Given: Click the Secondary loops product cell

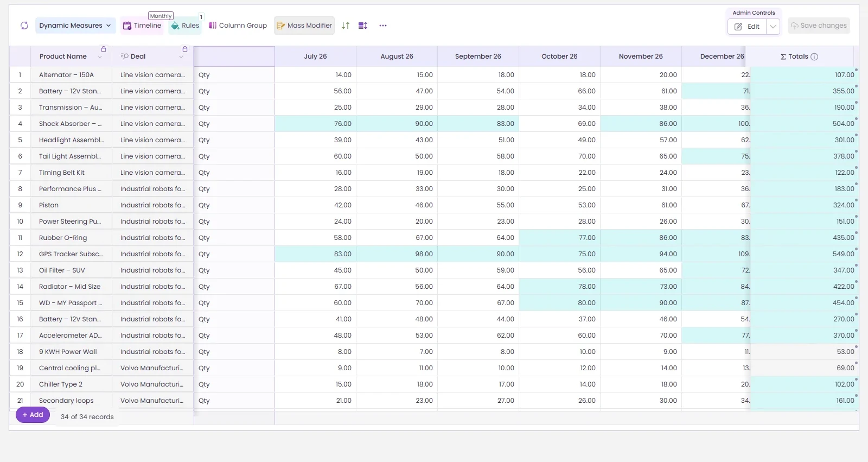Looking at the screenshot, I should click(x=72, y=401).
